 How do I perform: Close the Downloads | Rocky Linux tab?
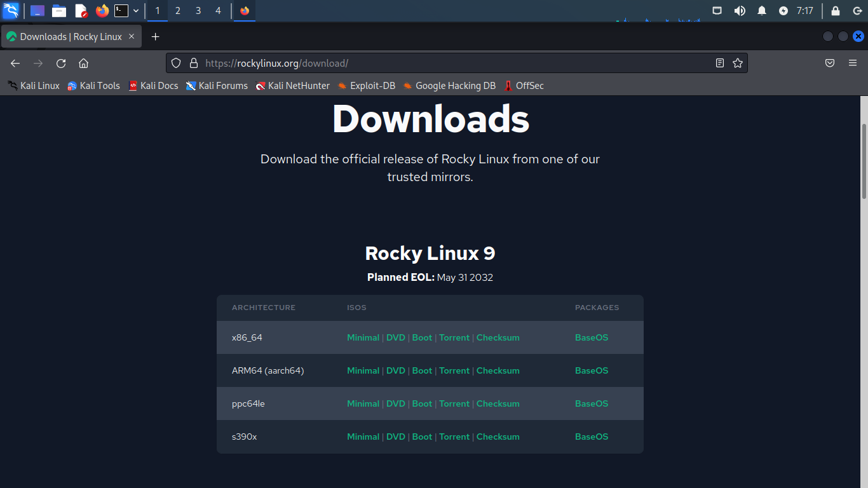tap(132, 37)
